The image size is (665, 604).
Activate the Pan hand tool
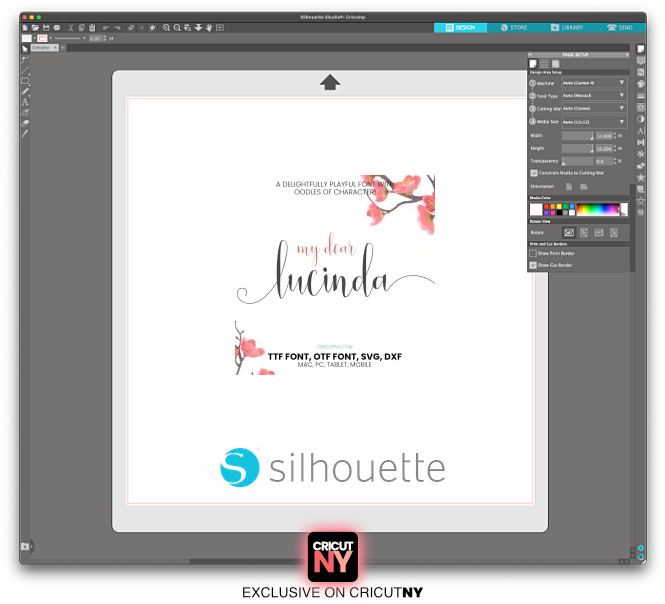tap(209, 28)
